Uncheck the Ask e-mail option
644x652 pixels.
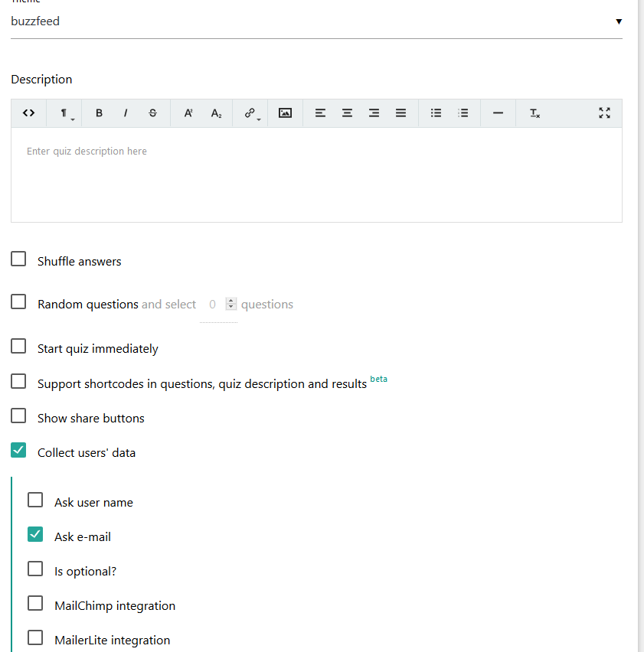pyautogui.click(x=35, y=535)
